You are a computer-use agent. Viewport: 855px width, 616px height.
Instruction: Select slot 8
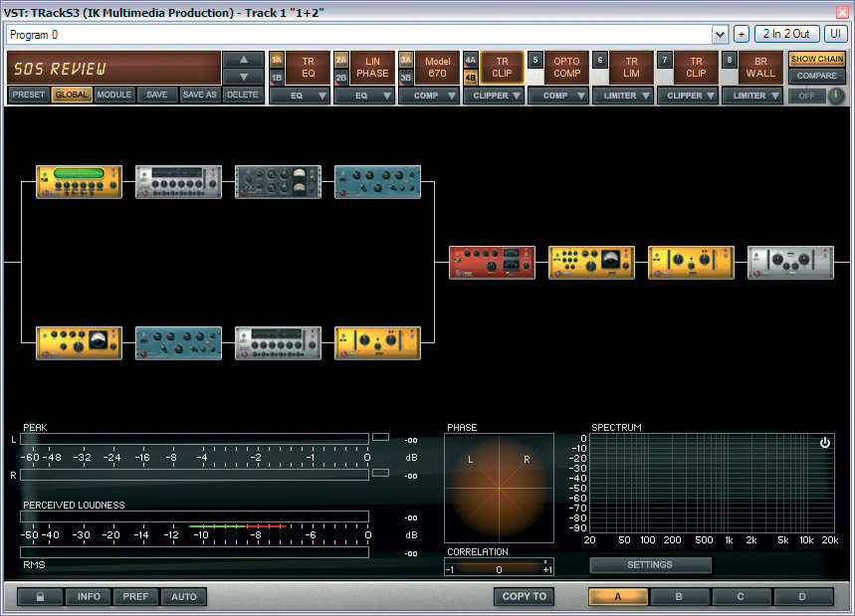coord(729,60)
